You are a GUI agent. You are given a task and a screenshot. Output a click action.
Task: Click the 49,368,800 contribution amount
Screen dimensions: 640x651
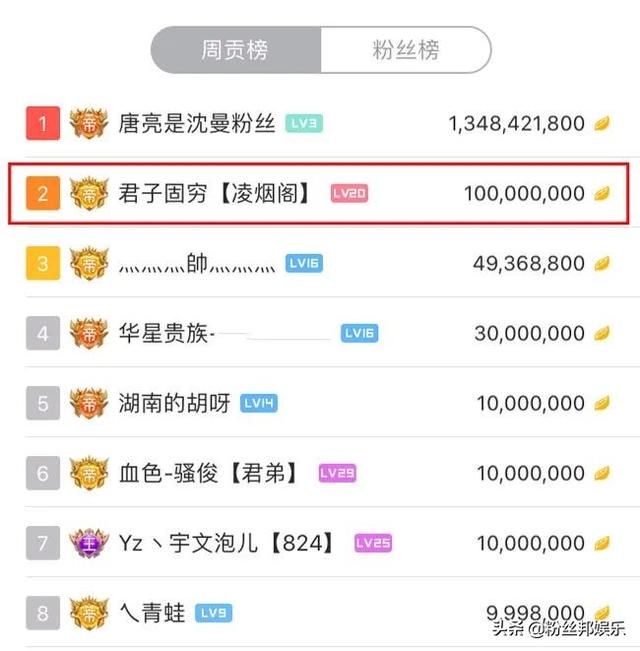529,263
